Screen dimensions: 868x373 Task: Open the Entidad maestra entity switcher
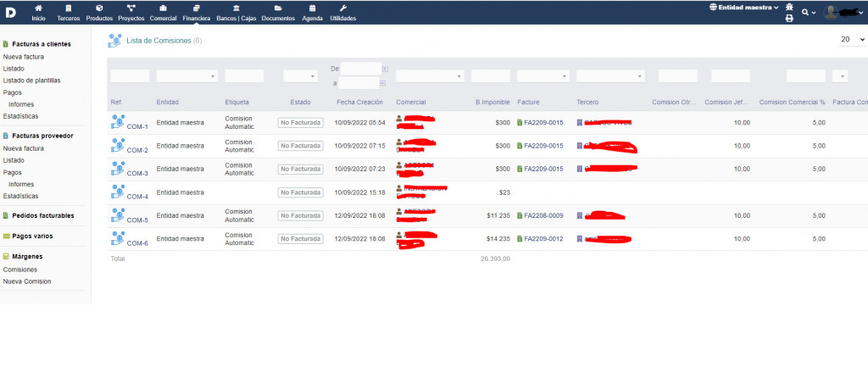[743, 8]
